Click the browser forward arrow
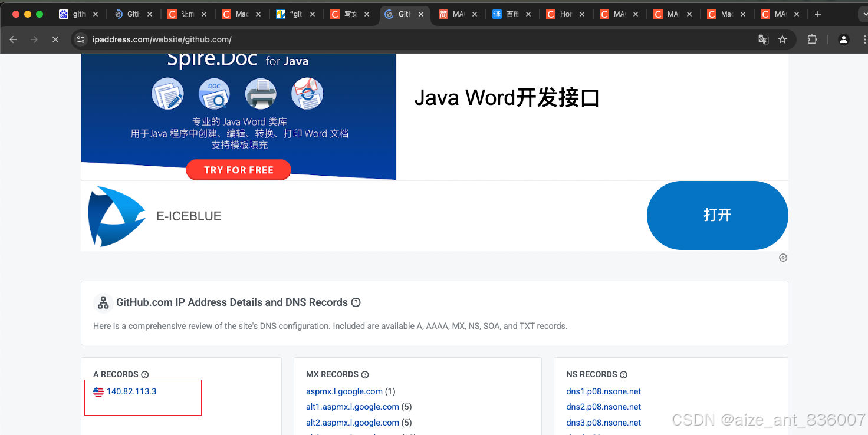The image size is (868, 435). point(34,39)
